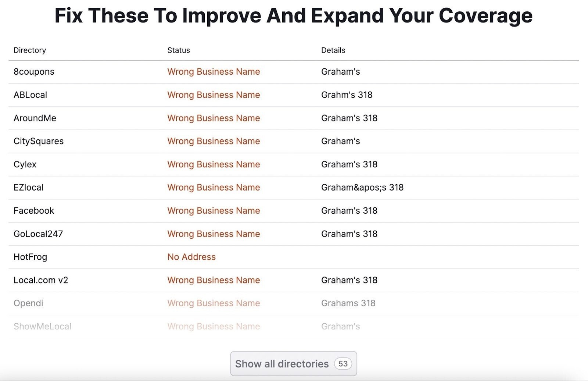Select the Opendi directory name

[28, 303]
